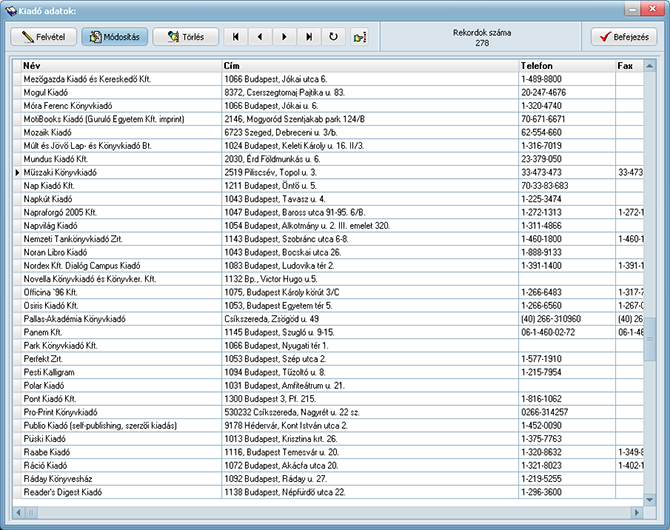Image resolution: width=670 pixels, height=530 pixels.
Task: Select the Napvilág Kiadó row
Action: point(328,226)
